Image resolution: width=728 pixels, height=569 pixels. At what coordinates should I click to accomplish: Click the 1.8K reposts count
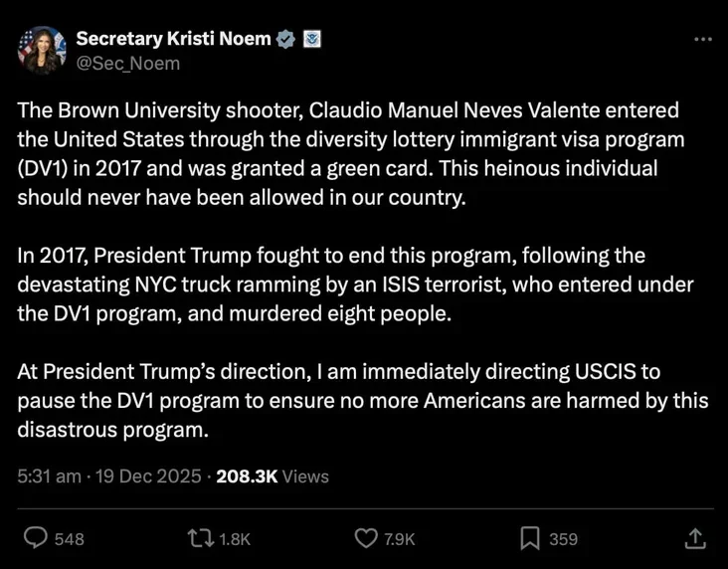coord(234,539)
